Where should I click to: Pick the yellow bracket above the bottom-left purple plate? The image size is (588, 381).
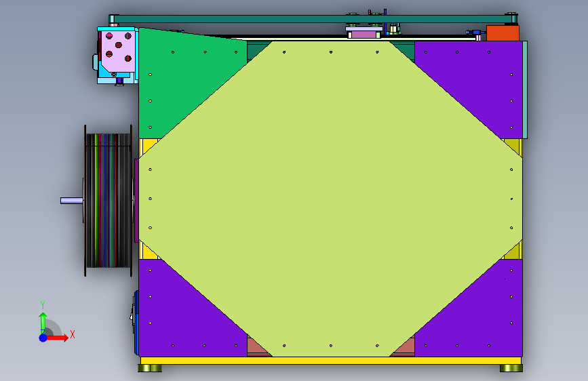(146, 252)
